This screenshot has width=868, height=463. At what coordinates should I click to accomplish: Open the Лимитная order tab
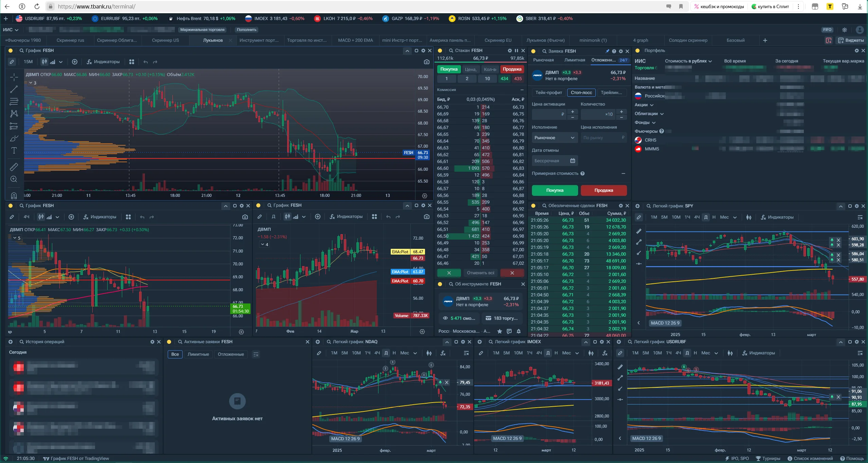pos(574,60)
